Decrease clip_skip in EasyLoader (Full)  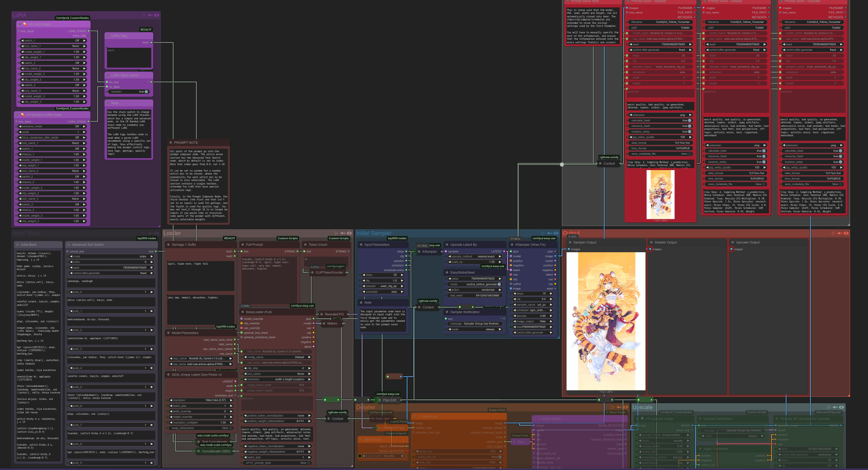tap(246, 368)
